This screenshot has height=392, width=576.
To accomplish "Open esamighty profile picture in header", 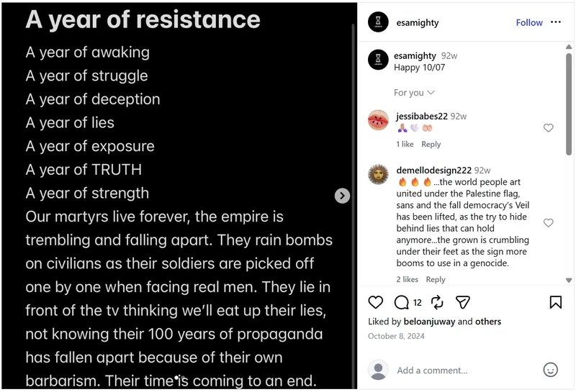I will pyautogui.click(x=378, y=22).
